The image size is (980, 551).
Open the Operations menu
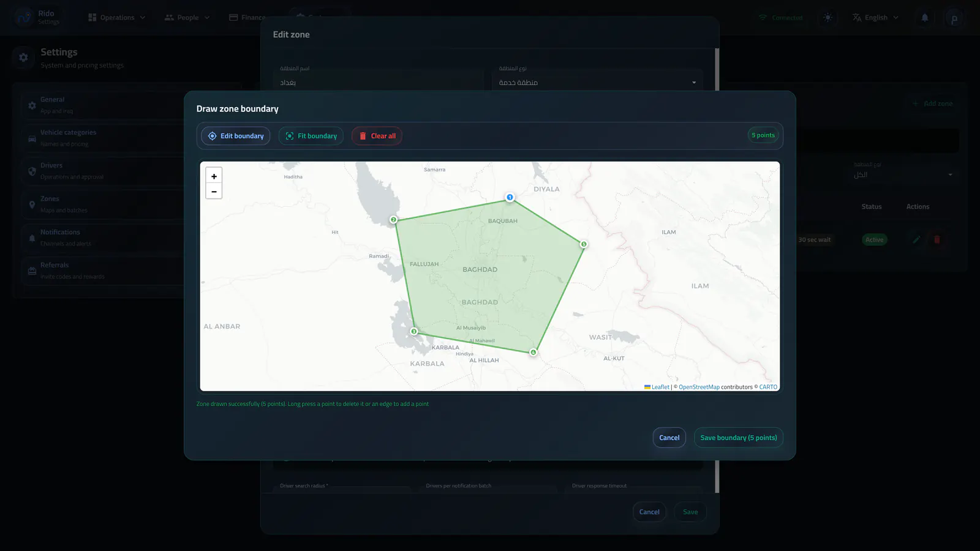[117, 18]
